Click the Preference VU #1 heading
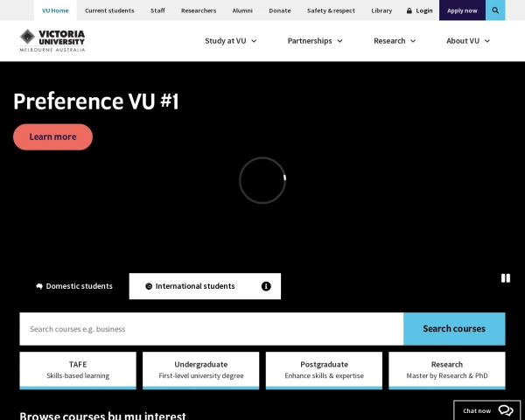 [x=96, y=101]
